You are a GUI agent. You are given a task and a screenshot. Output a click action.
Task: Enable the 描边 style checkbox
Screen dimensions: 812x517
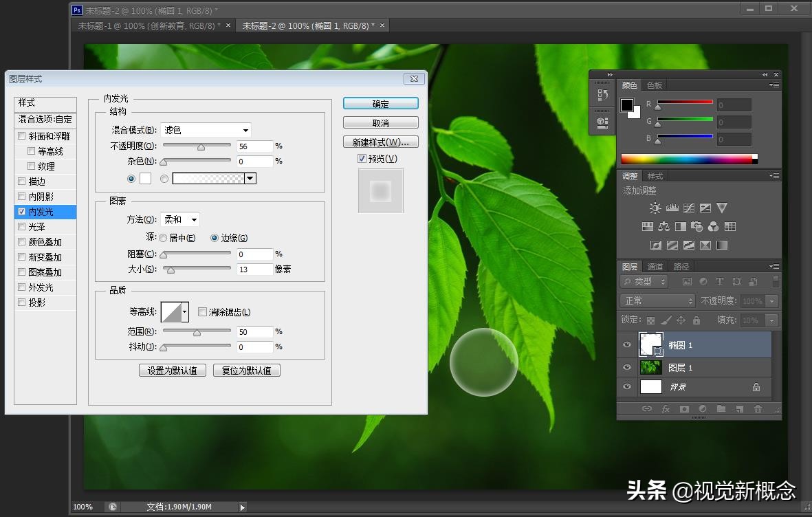(x=21, y=181)
